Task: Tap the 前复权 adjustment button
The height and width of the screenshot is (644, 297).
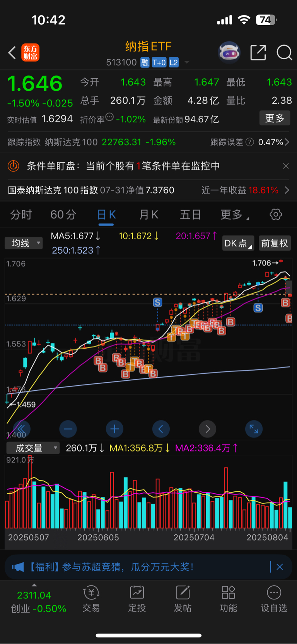Action: (x=275, y=243)
